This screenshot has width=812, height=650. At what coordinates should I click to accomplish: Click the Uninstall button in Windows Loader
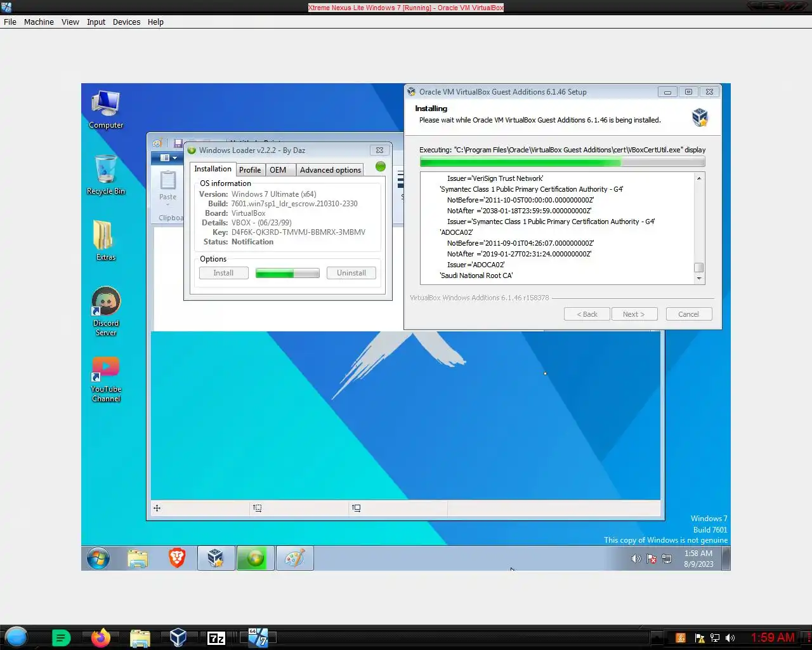tap(351, 273)
